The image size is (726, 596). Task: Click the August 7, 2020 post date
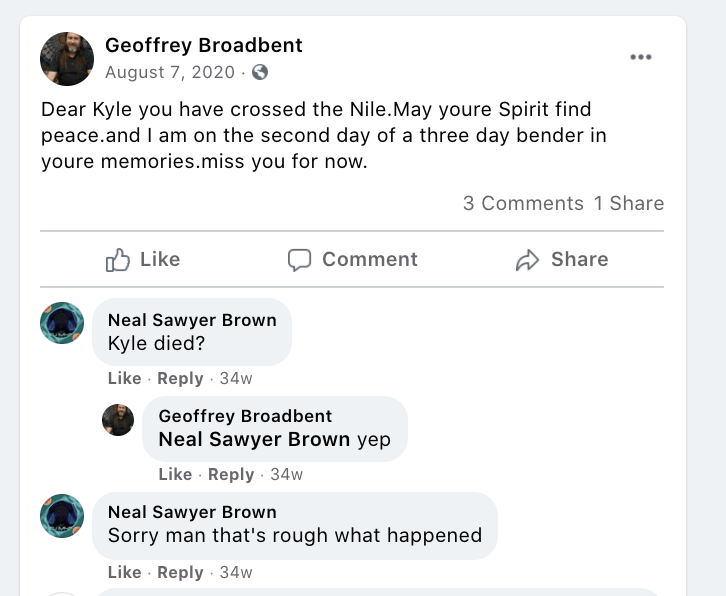pos(169,72)
